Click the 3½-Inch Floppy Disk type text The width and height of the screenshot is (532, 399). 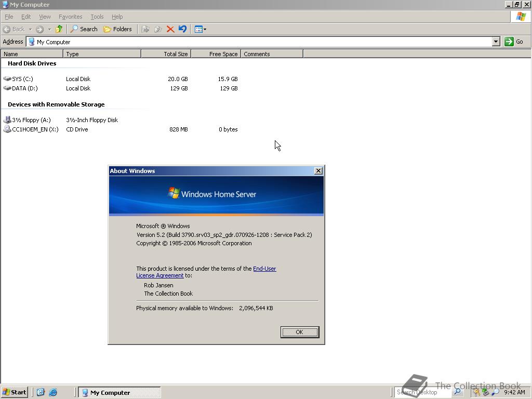coord(92,120)
